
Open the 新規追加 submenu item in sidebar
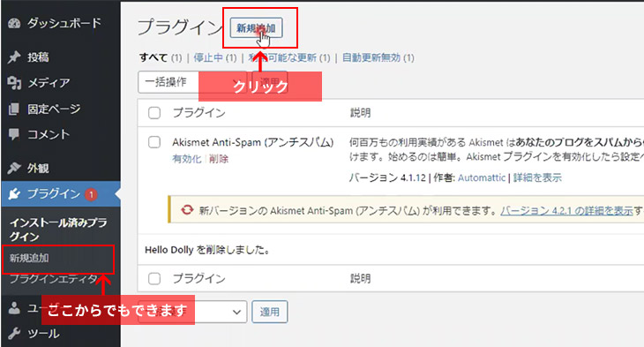pyautogui.click(x=29, y=258)
